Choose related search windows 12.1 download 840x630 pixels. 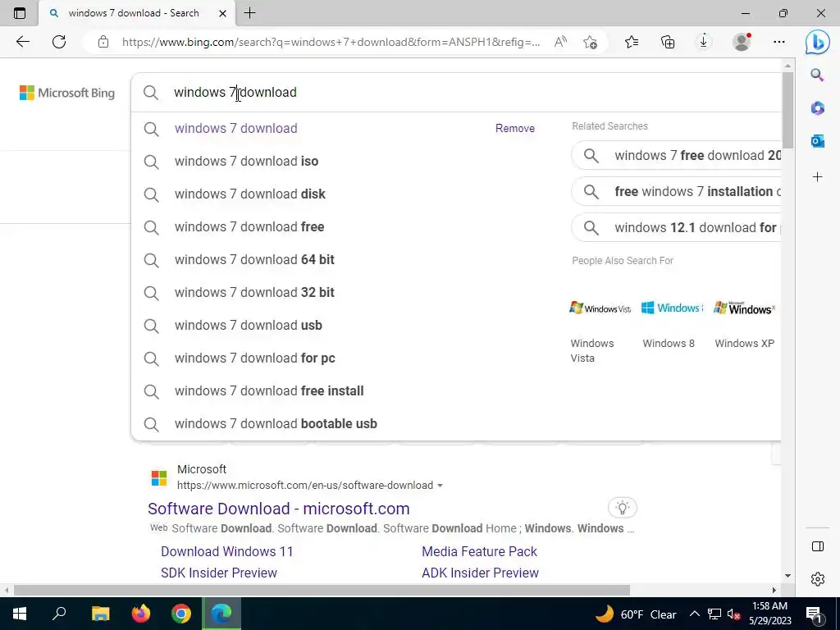tap(676, 227)
